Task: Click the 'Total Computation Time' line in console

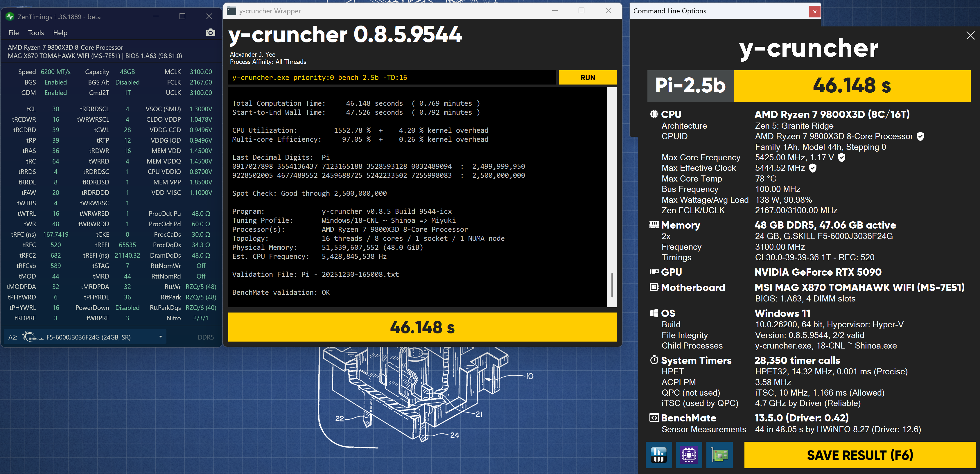Action: click(356, 103)
